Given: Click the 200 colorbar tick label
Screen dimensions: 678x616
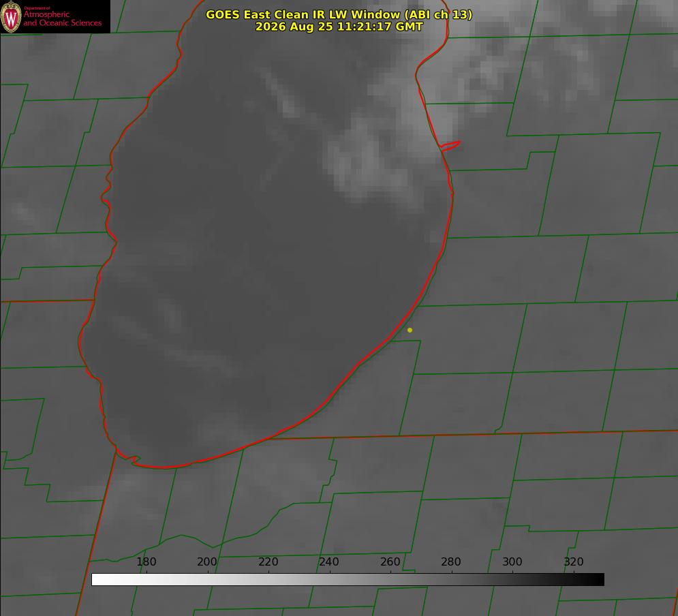Looking at the screenshot, I should pos(207,561).
